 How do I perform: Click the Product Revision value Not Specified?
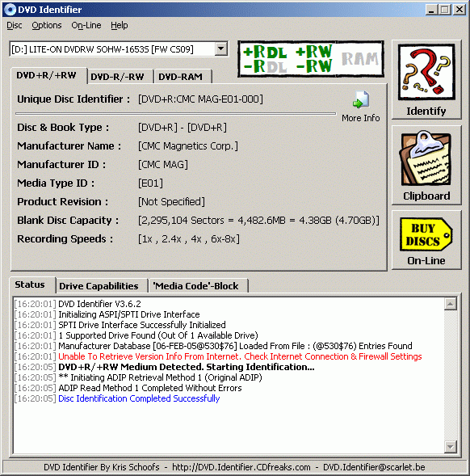(171, 201)
